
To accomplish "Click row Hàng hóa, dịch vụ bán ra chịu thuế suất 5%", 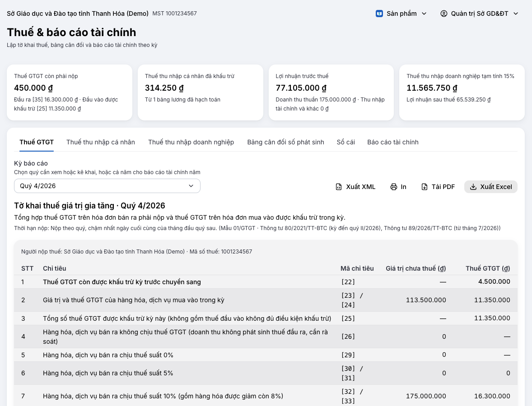I will click(x=266, y=373).
